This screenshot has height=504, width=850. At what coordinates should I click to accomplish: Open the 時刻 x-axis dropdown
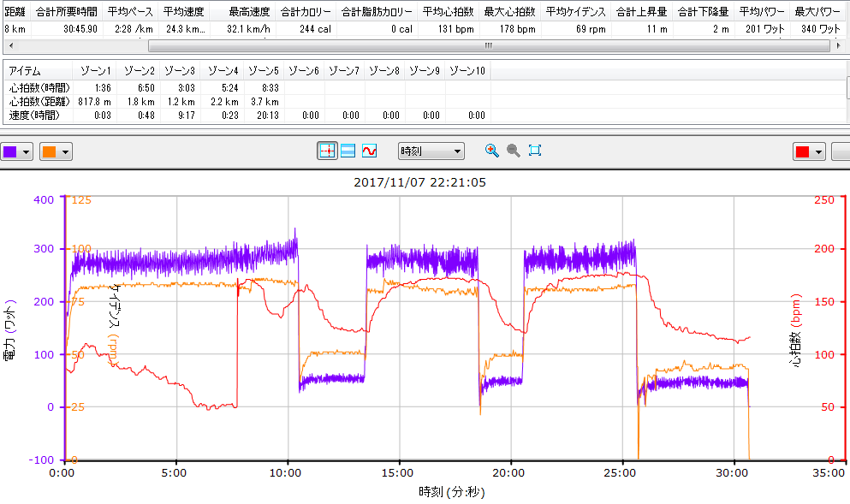431,151
